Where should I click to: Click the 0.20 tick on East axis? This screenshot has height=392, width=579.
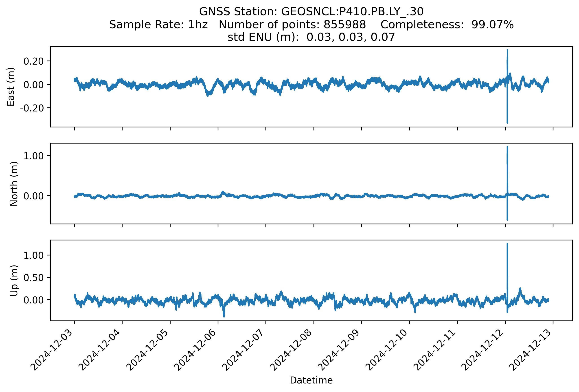(x=34, y=61)
